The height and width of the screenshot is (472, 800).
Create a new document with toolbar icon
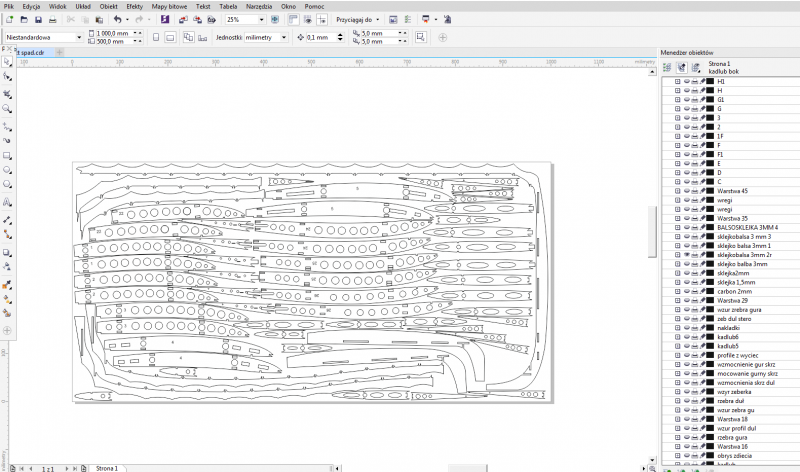[9, 19]
